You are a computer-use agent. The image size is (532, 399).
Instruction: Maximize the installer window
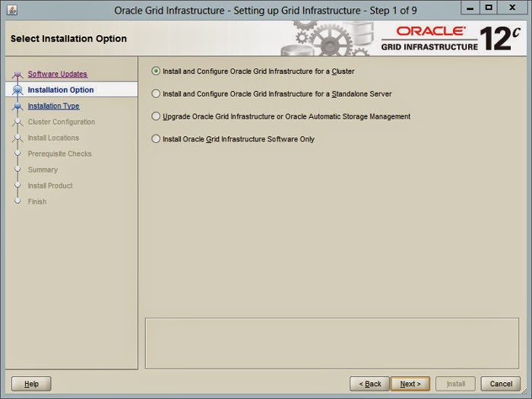(x=489, y=8)
